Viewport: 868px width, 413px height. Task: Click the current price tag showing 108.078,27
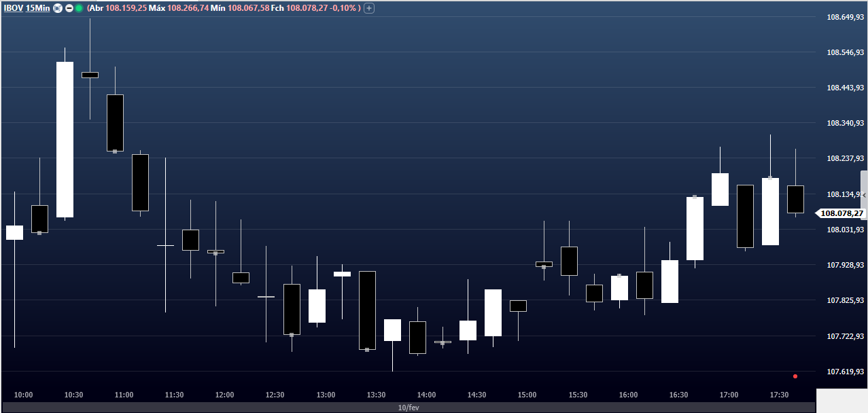[x=843, y=213]
